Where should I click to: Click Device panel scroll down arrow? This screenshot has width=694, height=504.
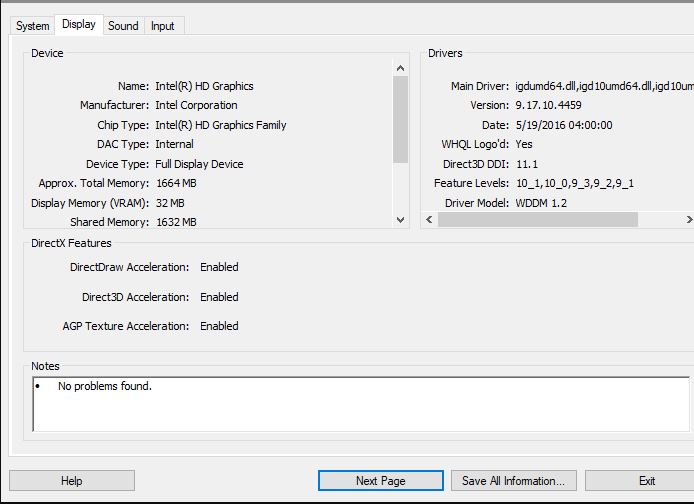401,219
